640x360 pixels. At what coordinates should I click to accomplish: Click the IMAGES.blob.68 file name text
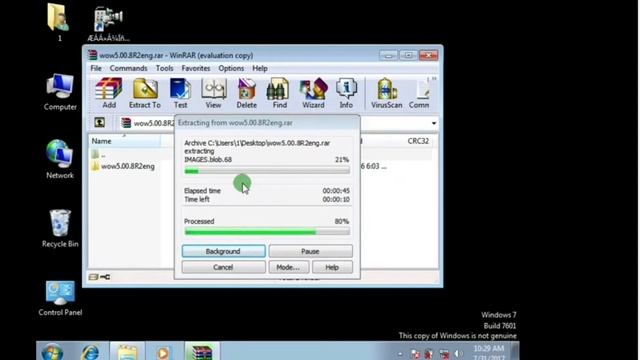pyautogui.click(x=208, y=160)
